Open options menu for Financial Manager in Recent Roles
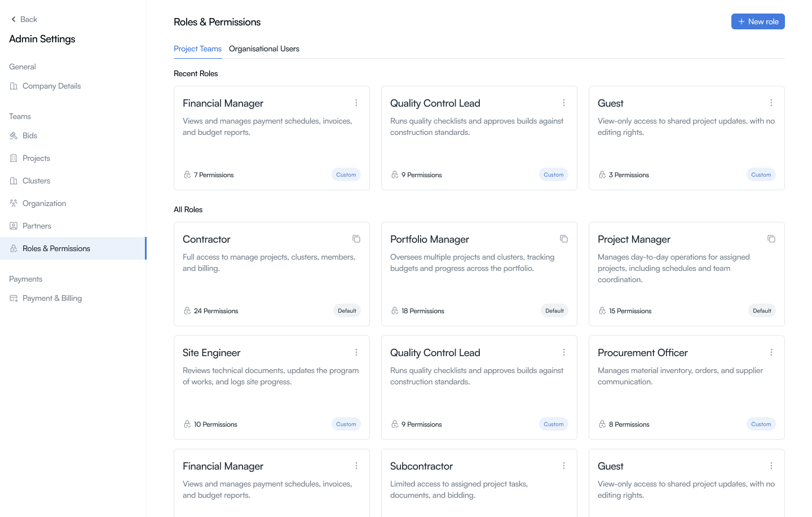Viewport: 812px width, 517px height. pyautogui.click(x=356, y=103)
